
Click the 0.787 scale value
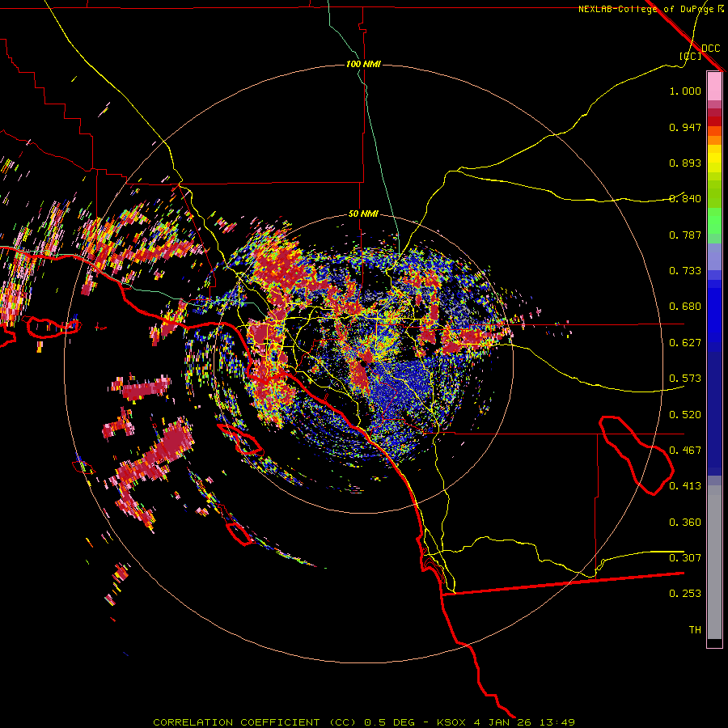[685, 235]
